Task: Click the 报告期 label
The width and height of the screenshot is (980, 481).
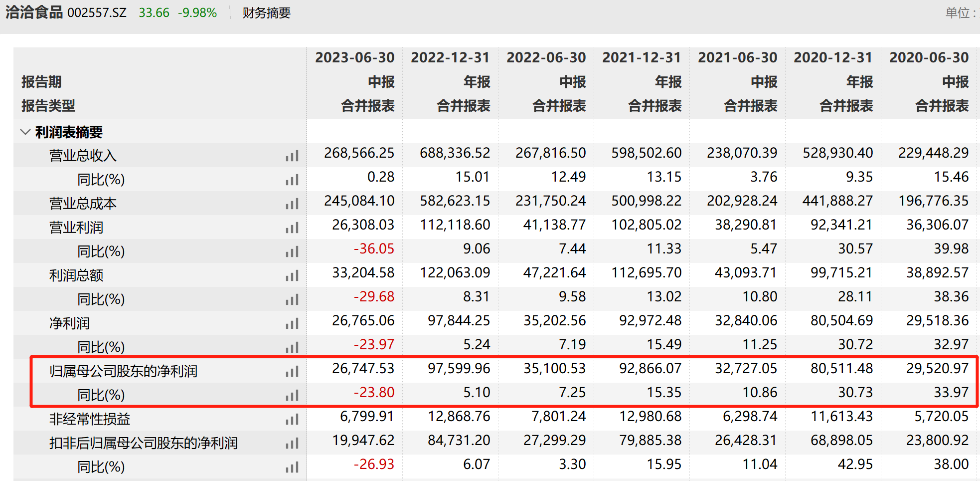Action: tap(41, 82)
